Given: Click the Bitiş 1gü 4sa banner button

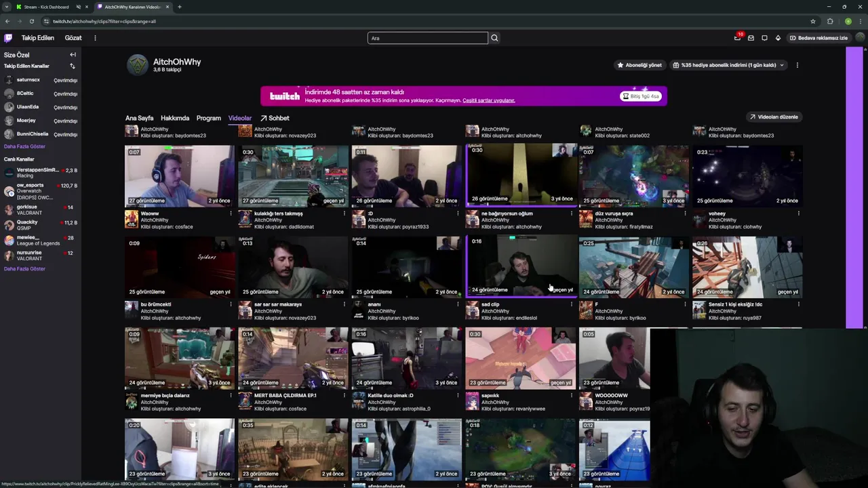Looking at the screenshot, I should pos(641,96).
